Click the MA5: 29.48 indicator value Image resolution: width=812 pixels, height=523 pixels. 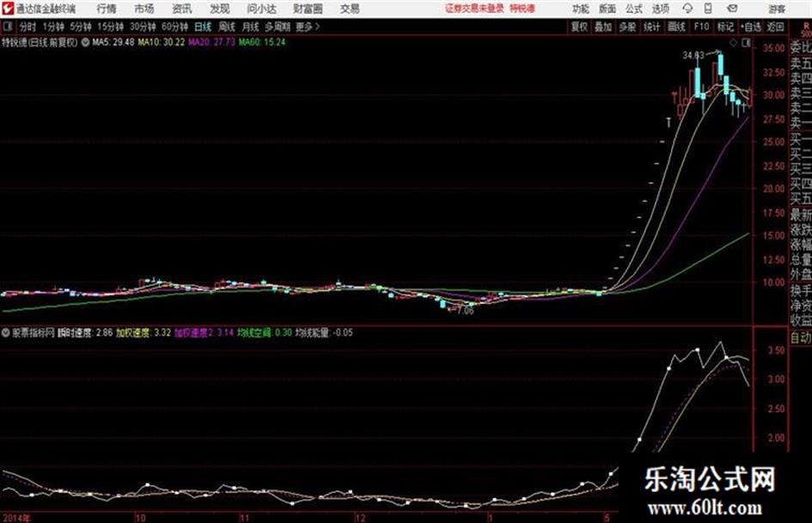pyautogui.click(x=113, y=42)
